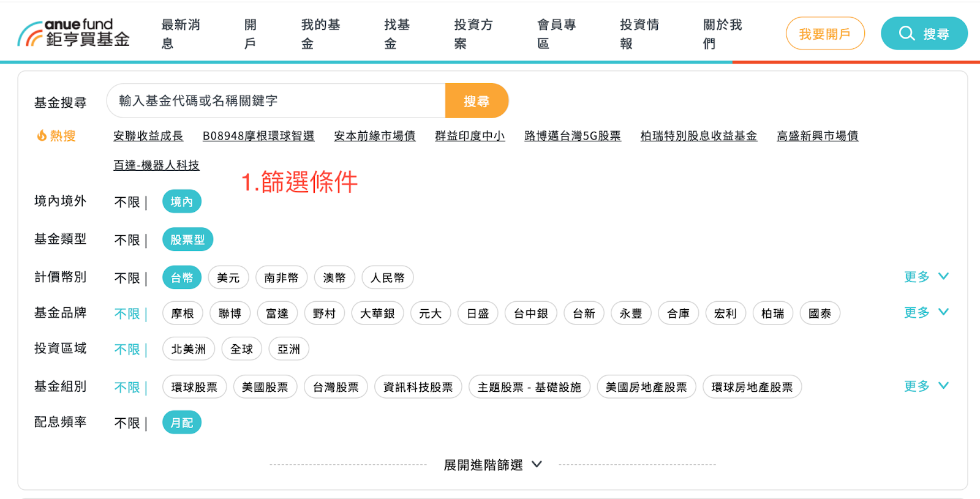Toggle the 北美洲 region chip

click(x=189, y=348)
